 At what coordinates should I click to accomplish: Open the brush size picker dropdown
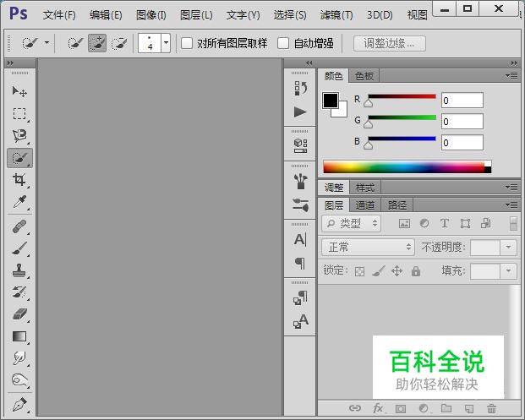tap(166, 43)
